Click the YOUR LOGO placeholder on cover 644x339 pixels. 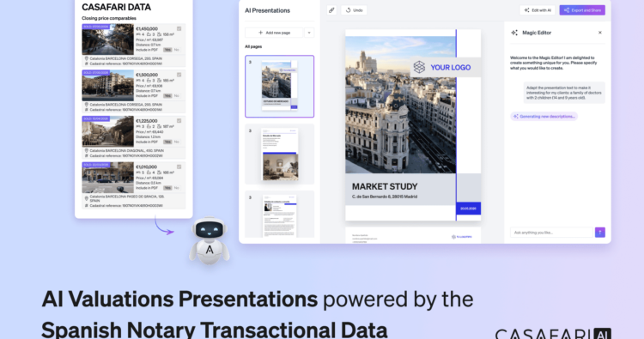click(445, 67)
